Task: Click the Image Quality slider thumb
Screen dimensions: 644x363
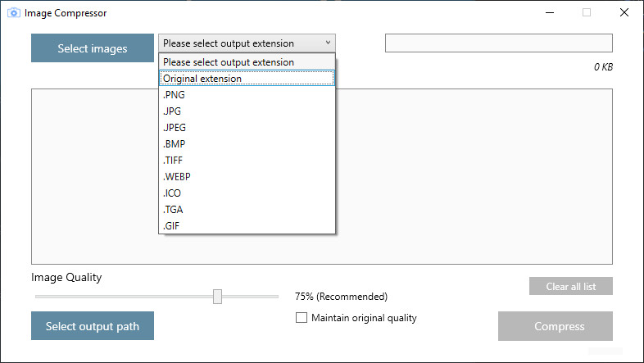Action: click(x=217, y=297)
